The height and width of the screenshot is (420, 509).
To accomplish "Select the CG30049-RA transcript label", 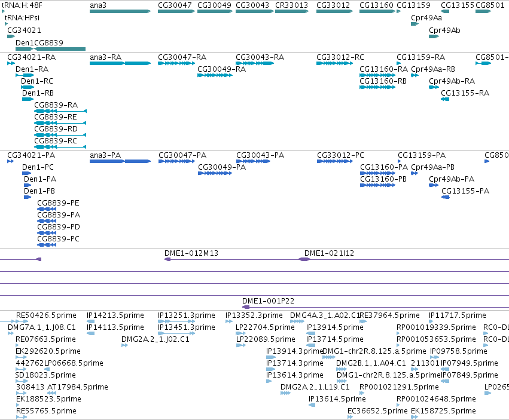I will click(x=222, y=69).
